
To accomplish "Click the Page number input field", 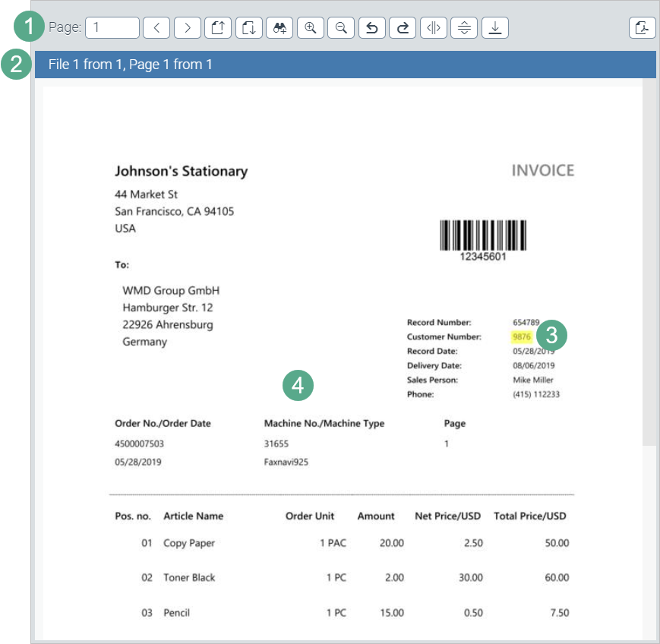I will tap(112, 28).
